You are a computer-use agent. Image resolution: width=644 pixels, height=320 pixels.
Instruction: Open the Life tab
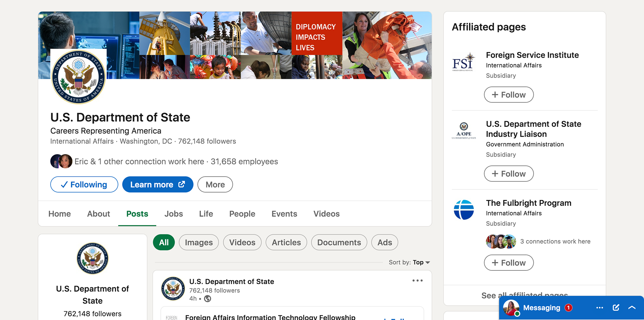click(x=206, y=214)
